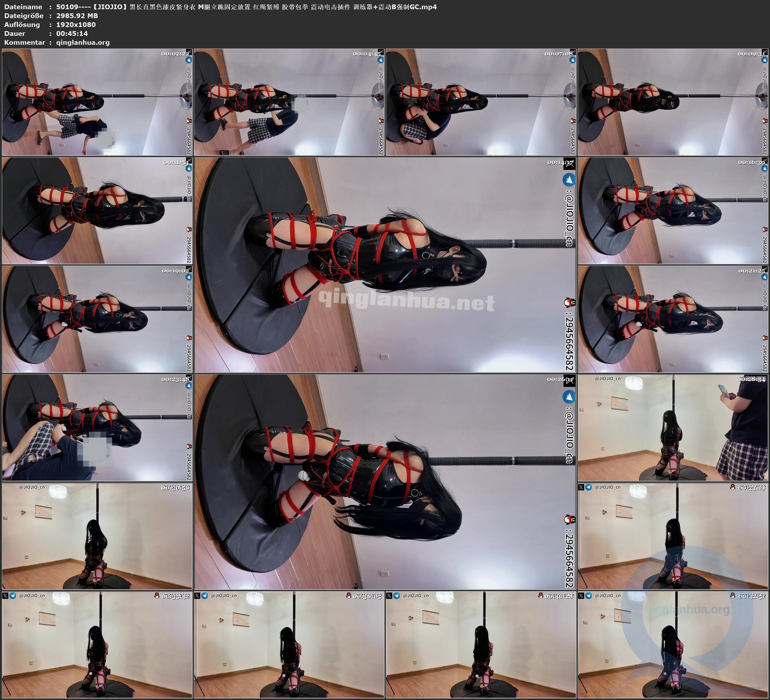Click Telegram icon in the 00:26:11 frame

(x=569, y=397)
